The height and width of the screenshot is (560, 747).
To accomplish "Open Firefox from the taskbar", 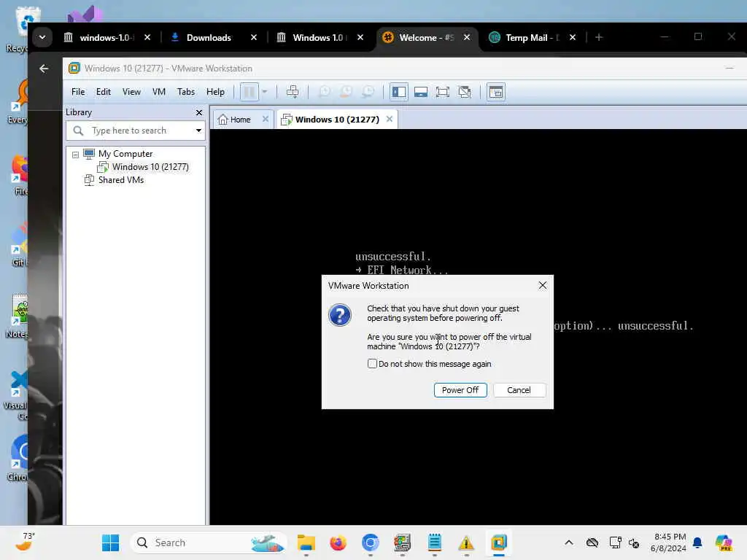I will (338, 542).
